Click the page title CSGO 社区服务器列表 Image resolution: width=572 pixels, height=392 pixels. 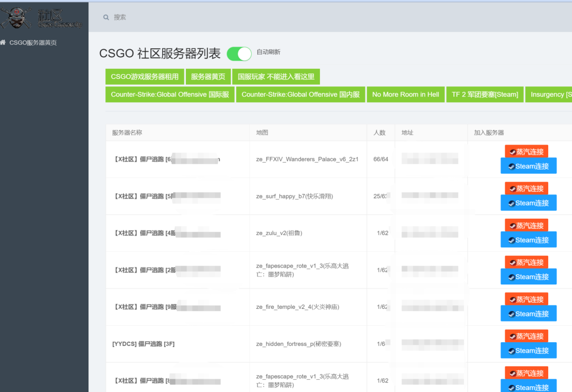click(160, 54)
